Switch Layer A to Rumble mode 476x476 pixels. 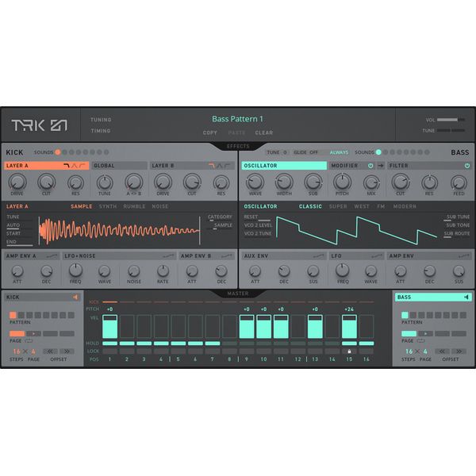pyautogui.click(x=134, y=206)
